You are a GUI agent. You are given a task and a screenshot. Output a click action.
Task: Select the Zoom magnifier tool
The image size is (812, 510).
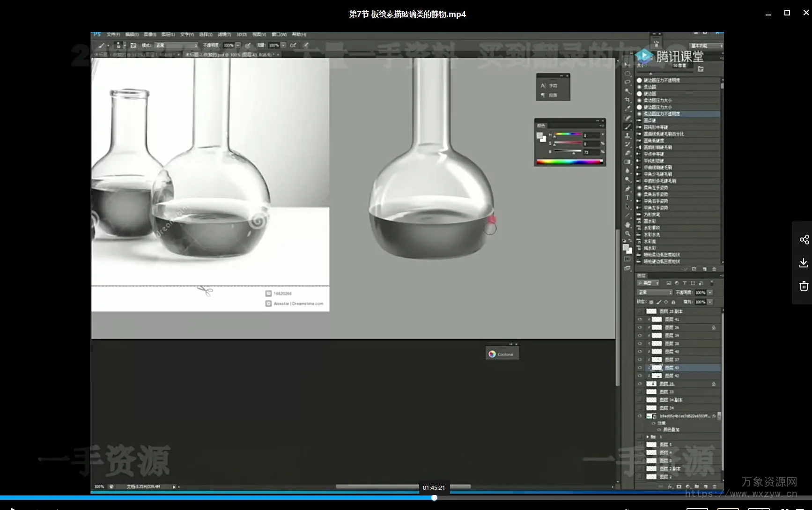pos(627,233)
